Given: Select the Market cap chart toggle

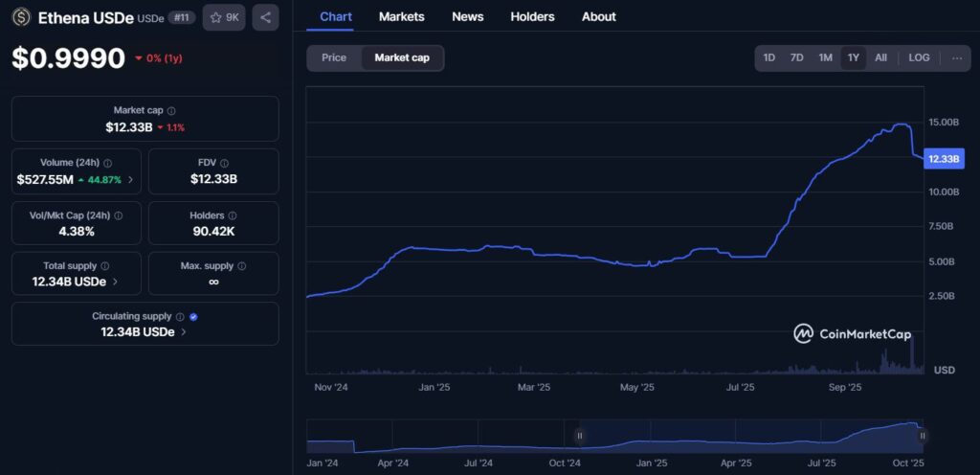Looking at the screenshot, I should click(402, 57).
